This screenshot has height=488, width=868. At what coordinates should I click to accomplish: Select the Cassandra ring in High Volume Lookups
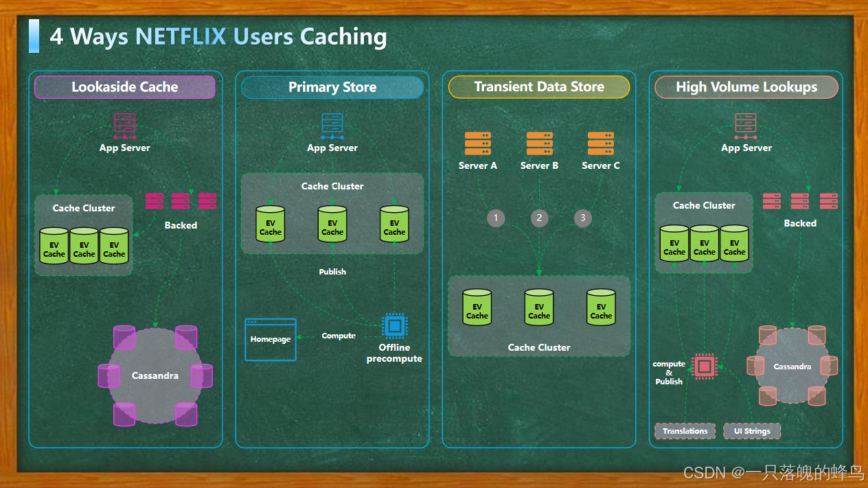click(792, 367)
